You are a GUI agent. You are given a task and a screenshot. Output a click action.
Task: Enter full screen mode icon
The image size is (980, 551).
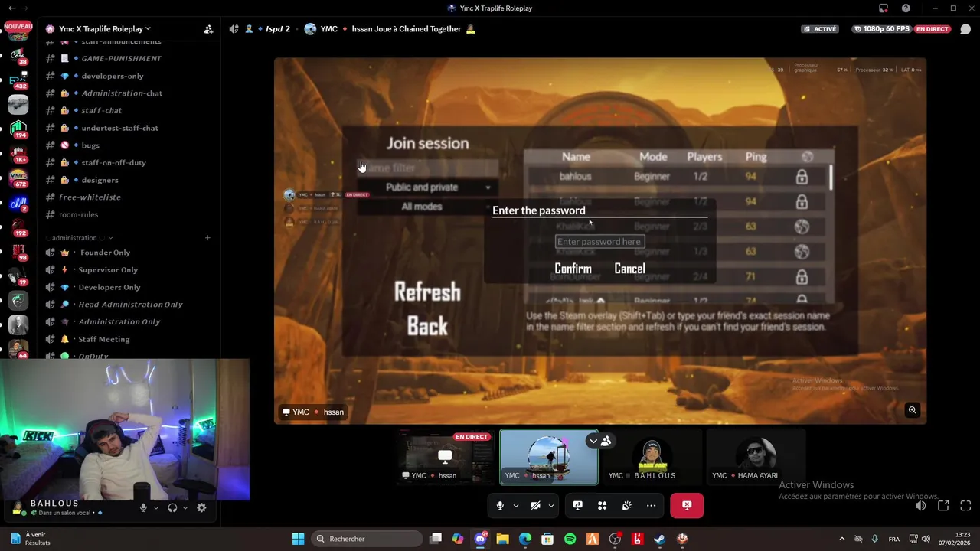pos(965,506)
